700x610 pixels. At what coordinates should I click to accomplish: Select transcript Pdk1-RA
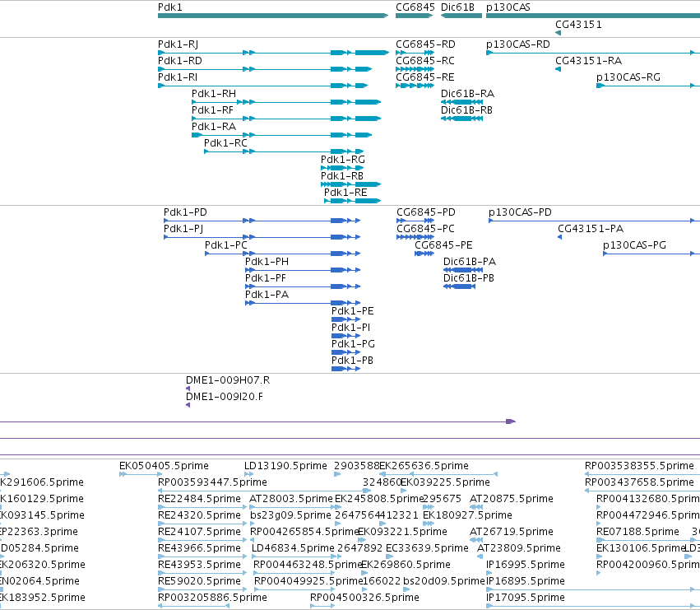[281, 135]
